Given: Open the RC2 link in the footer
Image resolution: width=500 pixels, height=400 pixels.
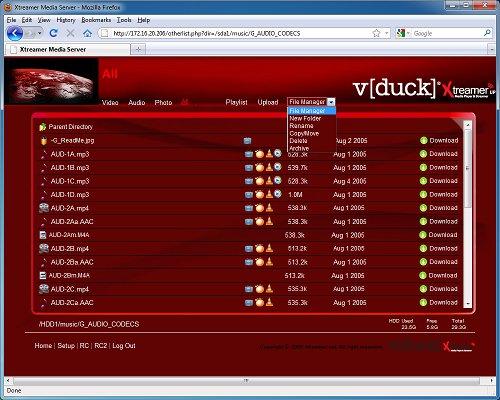Looking at the screenshot, I should point(101,346).
